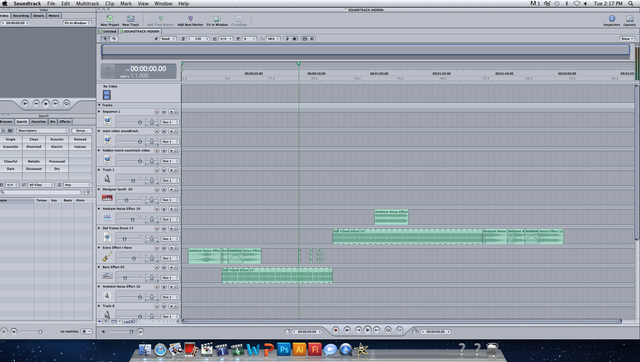Open Finder from the dock
This screenshot has width=640, height=362.
[x=145, y=350]
